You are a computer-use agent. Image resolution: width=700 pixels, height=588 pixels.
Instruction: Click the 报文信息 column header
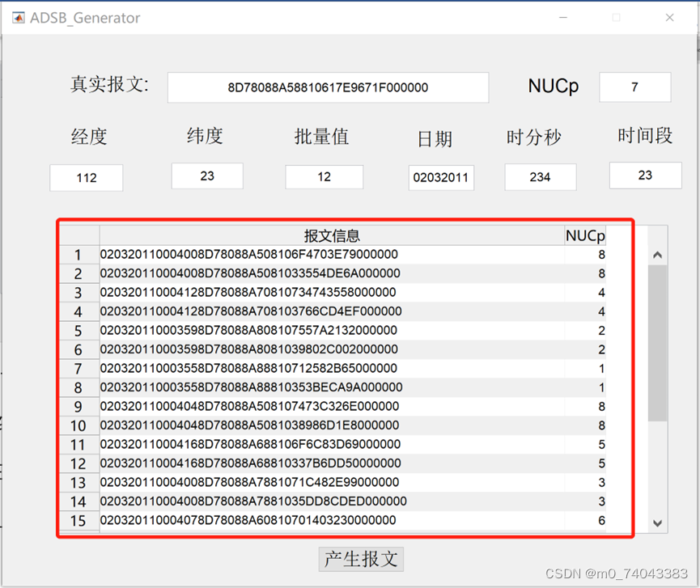point(330,235)
